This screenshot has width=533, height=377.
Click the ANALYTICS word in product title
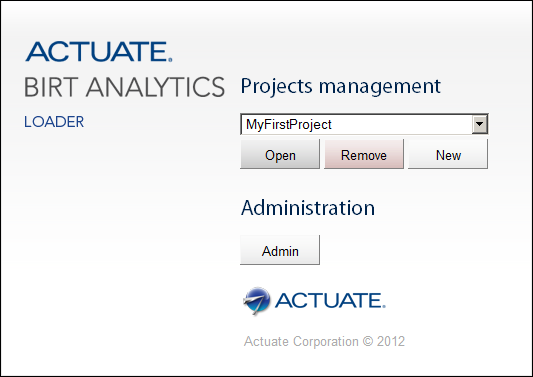[155, 87]
